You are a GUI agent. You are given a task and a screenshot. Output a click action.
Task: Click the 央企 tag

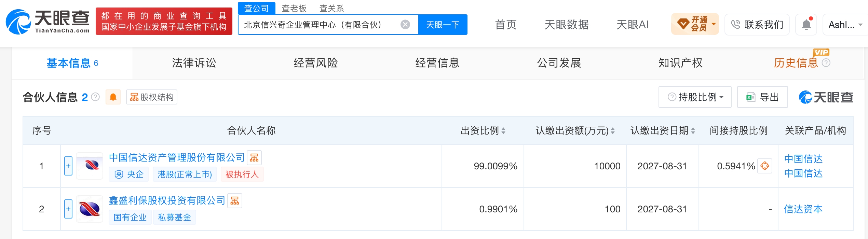pos(129,174)
